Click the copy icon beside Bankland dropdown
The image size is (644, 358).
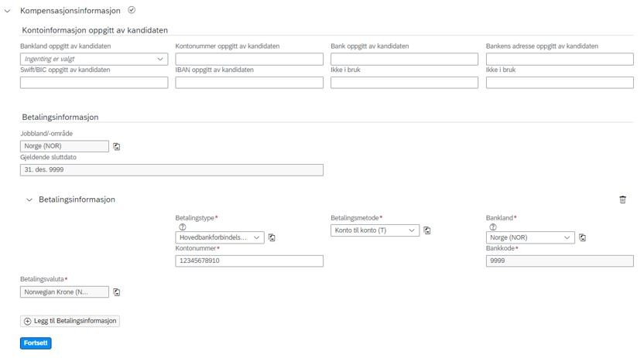coord(582,237)
